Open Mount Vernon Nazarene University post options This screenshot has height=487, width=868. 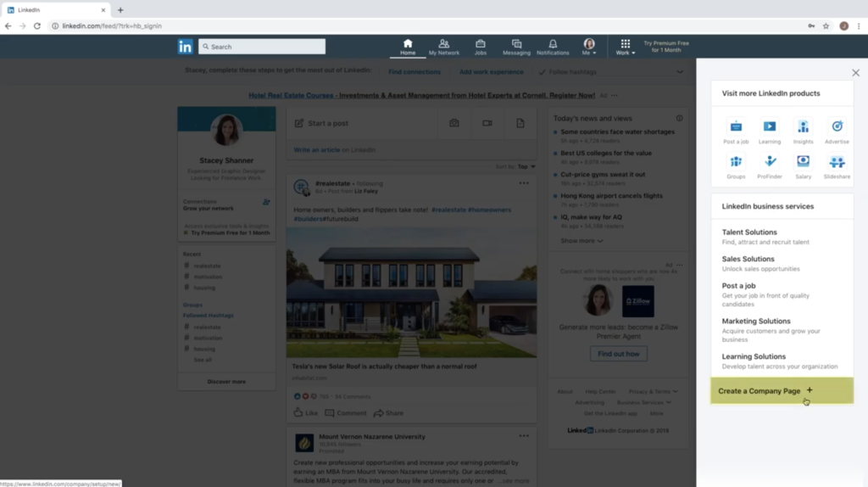click(524, 436)
